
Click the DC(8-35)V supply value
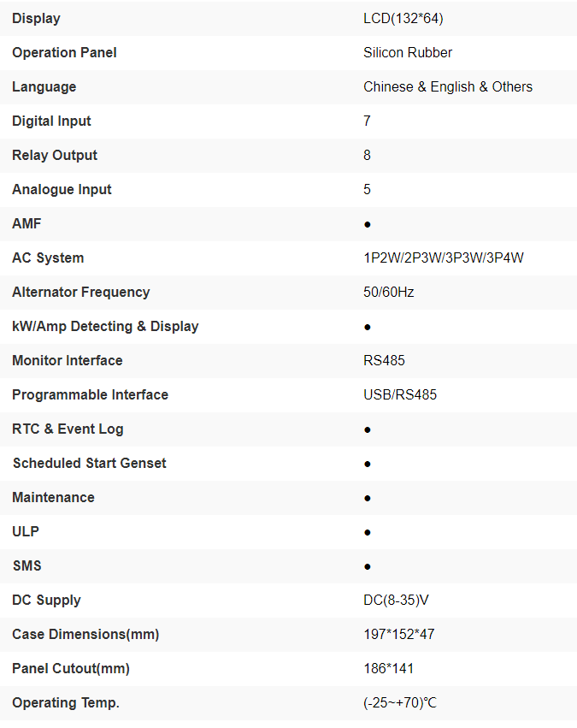(x=396, y=600)
